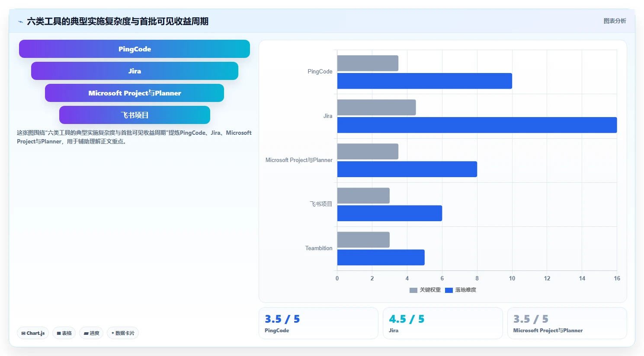Click 飞书项目 gray 关键权重 bar

coord(363,196)
